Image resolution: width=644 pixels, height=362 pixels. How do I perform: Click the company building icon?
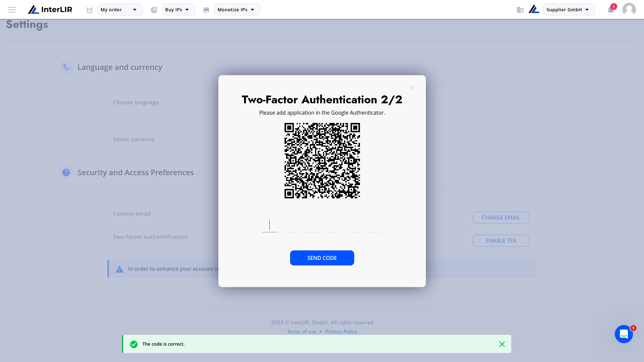point(520,10)
